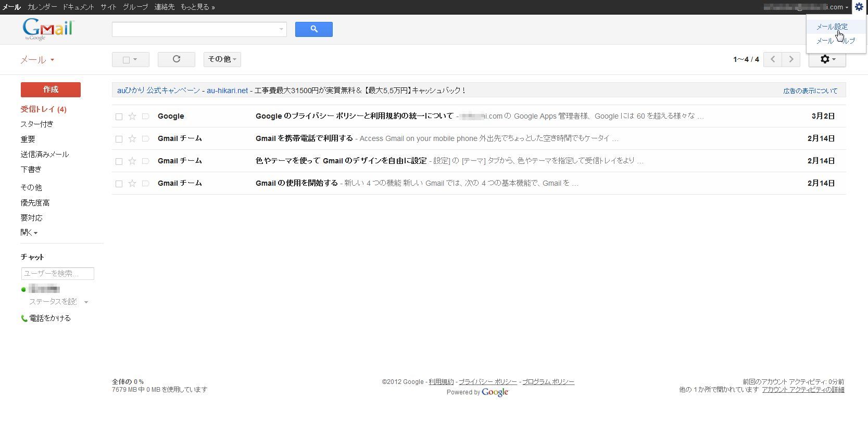Expand search options arrow in search box
868x436 pixels.
pyautogui.click(x=281, y=29)
